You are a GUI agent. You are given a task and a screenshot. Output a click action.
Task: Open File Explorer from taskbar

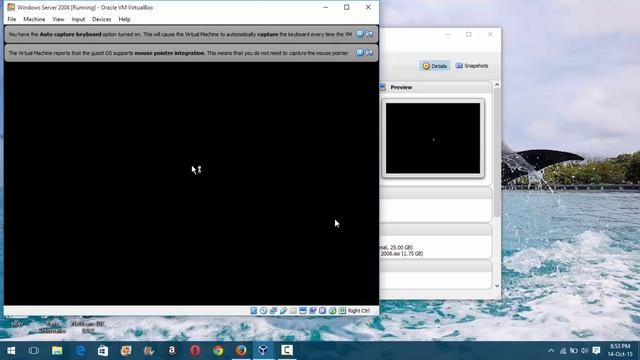point(57,350)
